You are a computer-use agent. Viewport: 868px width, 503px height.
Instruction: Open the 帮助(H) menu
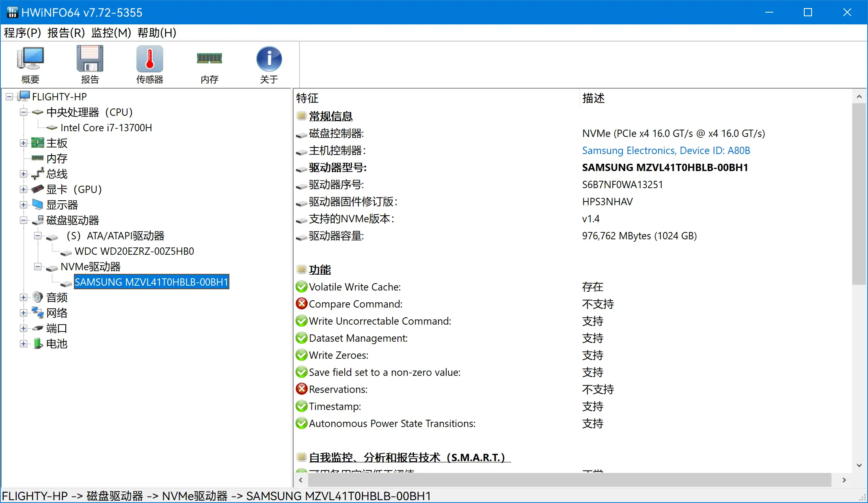(x=157, y=33)
